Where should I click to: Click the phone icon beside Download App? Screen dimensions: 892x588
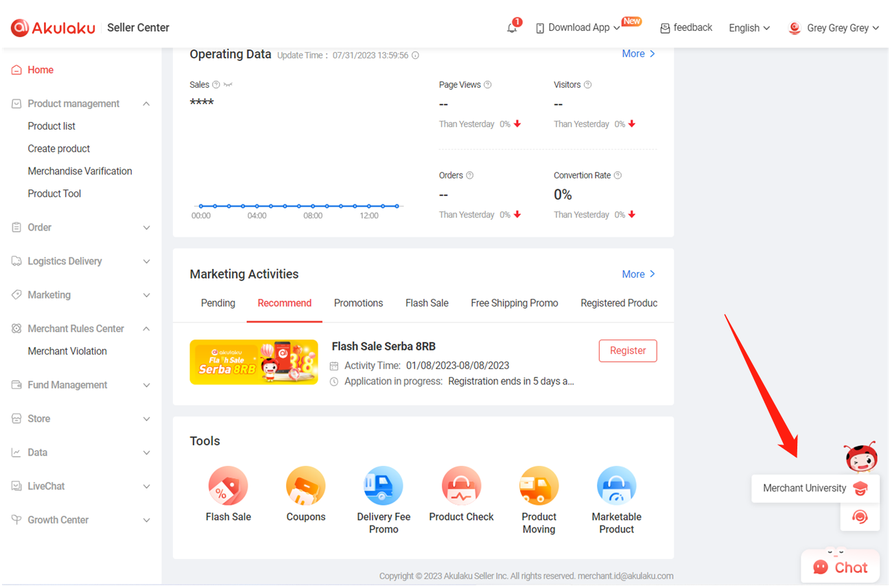tap(540, 28)
